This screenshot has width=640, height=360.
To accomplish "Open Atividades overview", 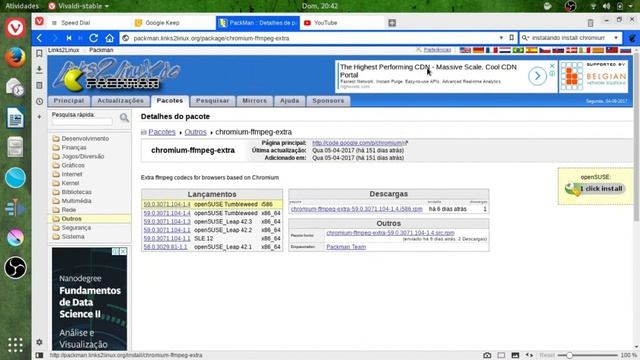I will click(22, 6).
